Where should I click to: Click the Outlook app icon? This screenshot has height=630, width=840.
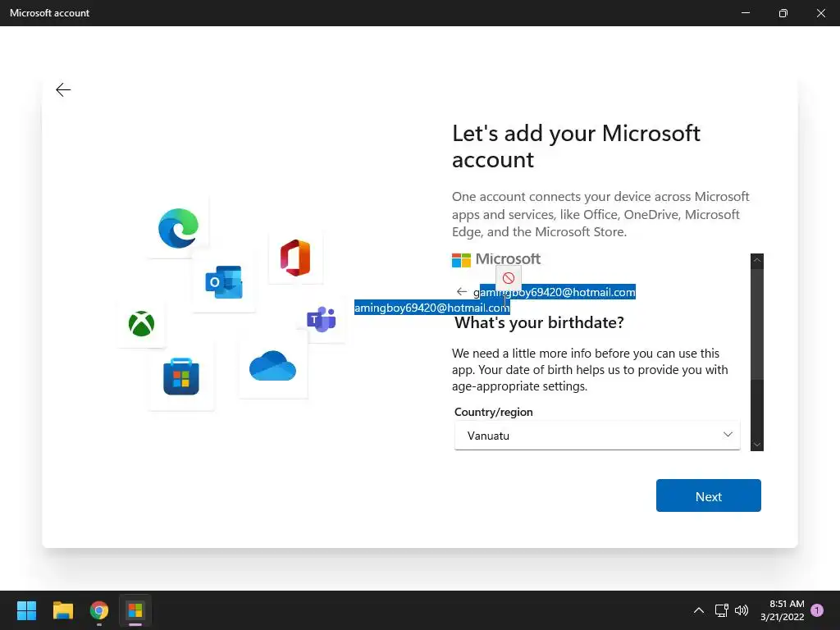(x=224, y=282)
